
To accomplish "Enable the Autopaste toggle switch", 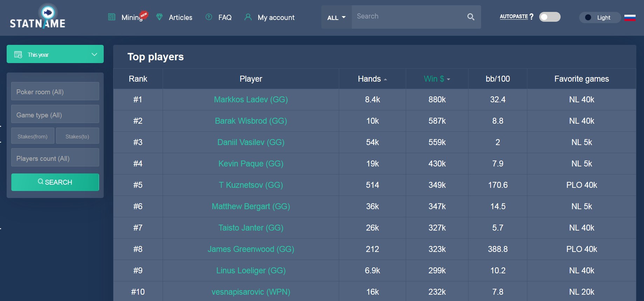I will pos(549,17).
